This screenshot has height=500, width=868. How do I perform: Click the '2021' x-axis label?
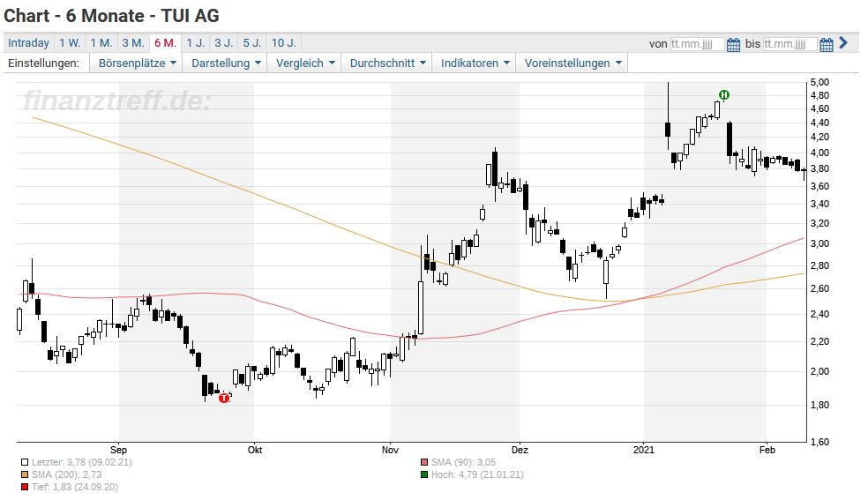click(644, 450)
